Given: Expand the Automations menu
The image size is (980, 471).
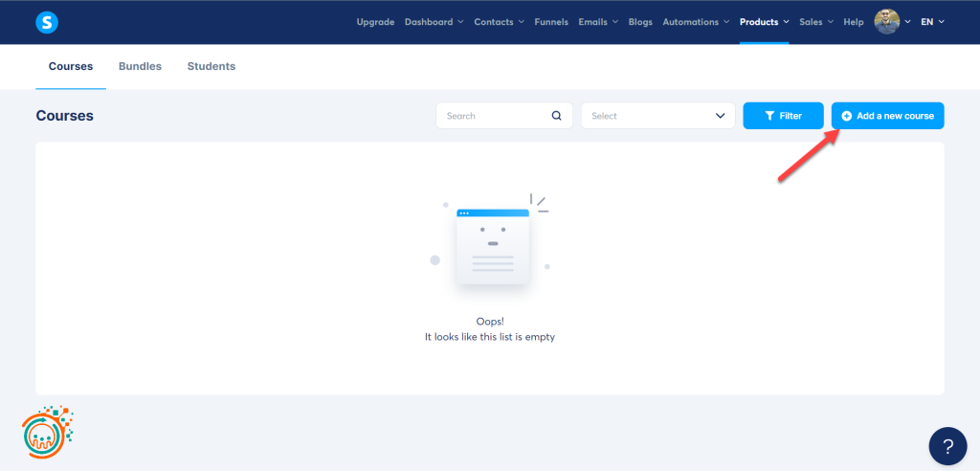Looking at the screenshot, I should click(x=696, y=22).
